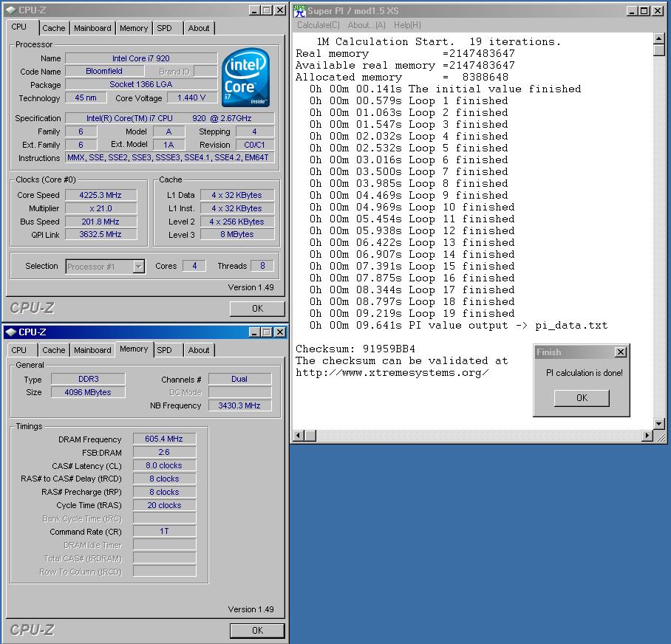671x644 pixels.
Task: Open the Processor #1 selection dropdown
Action: 139,267
